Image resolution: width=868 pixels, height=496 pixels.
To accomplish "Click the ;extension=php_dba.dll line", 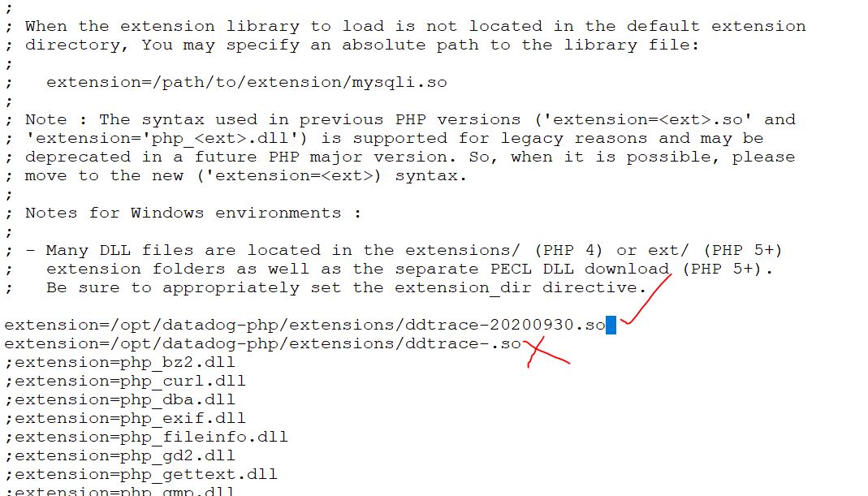I will pyautogui.click(x=120, y=399).
